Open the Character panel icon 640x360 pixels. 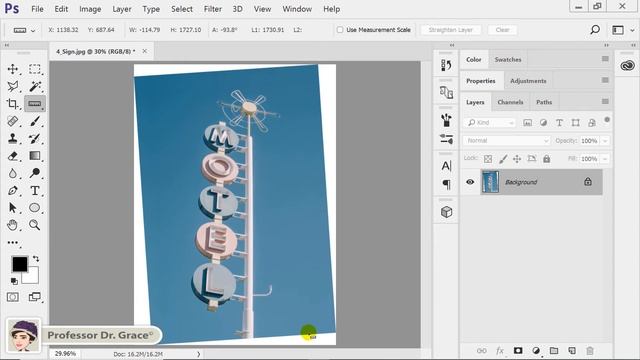pyautogui.click(x=447, y=166)
